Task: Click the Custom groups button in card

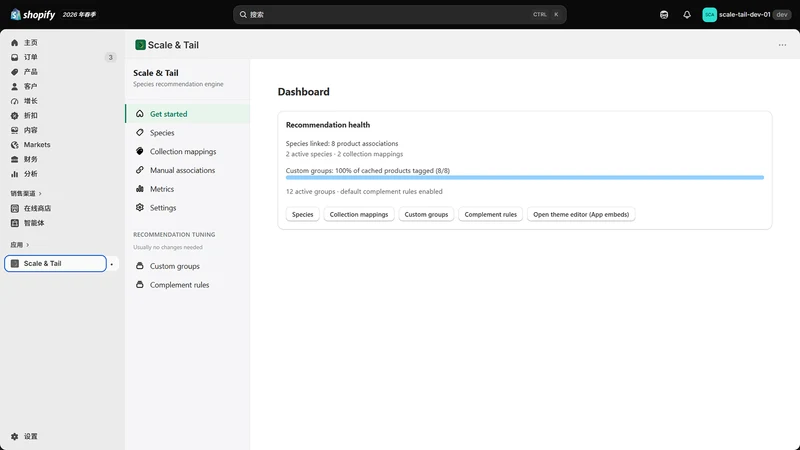Action: (426, 214)
